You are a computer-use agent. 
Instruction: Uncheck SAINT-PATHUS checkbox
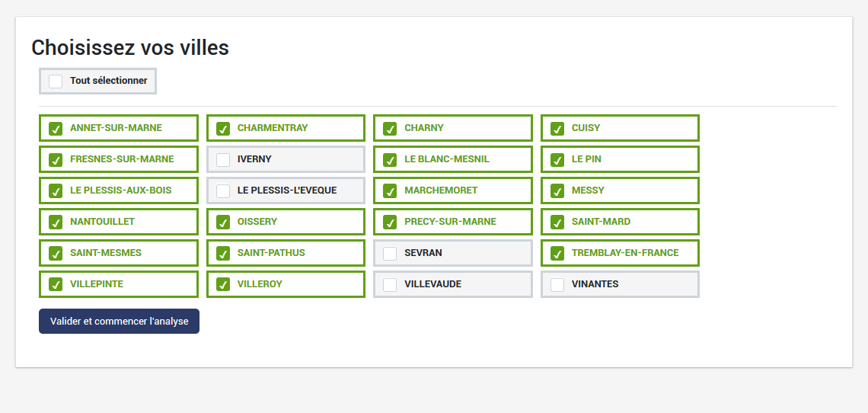click(x=223, y=254)
